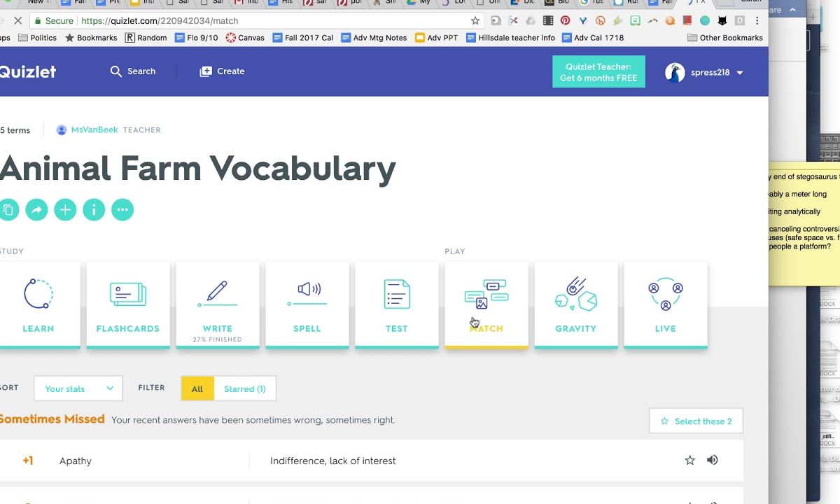Click the Quizlet logo
The width and height of the screenshot is (840, 504).
point(27,71)
